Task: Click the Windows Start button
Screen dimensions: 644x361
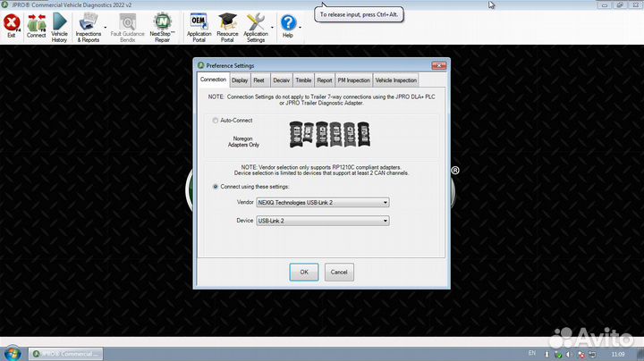Action: point(13,353)
